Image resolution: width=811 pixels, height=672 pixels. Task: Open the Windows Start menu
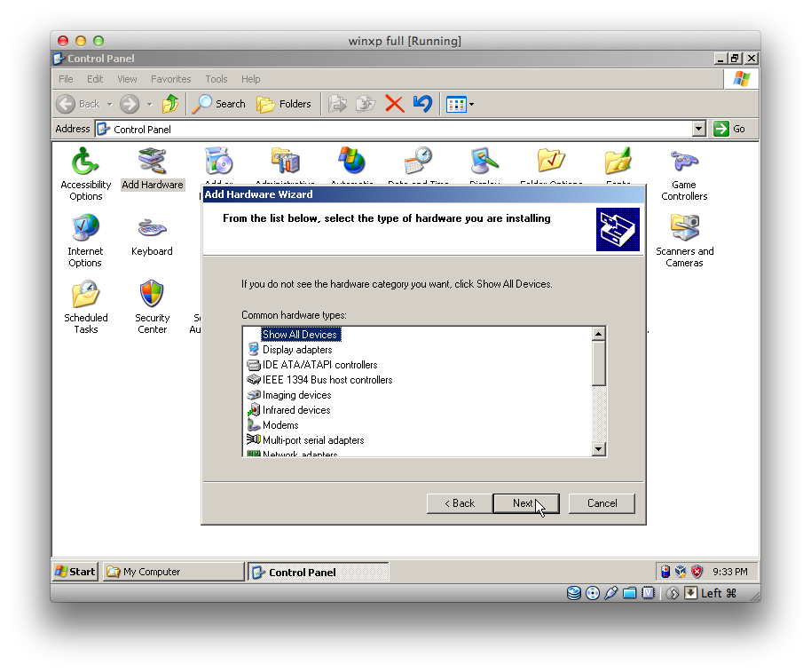75,572
